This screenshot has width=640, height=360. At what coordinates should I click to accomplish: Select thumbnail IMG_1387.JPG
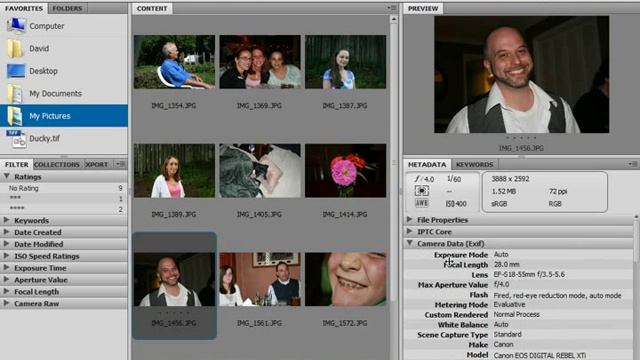345,62
